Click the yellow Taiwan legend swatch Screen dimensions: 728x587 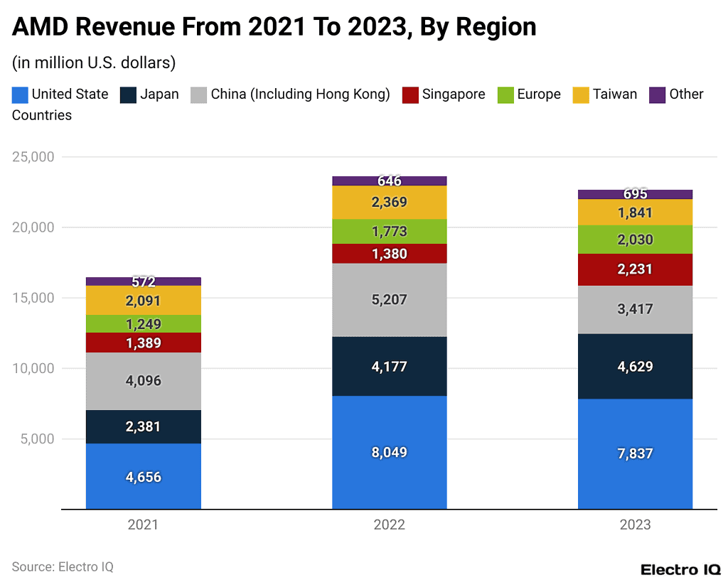(581, 95)
